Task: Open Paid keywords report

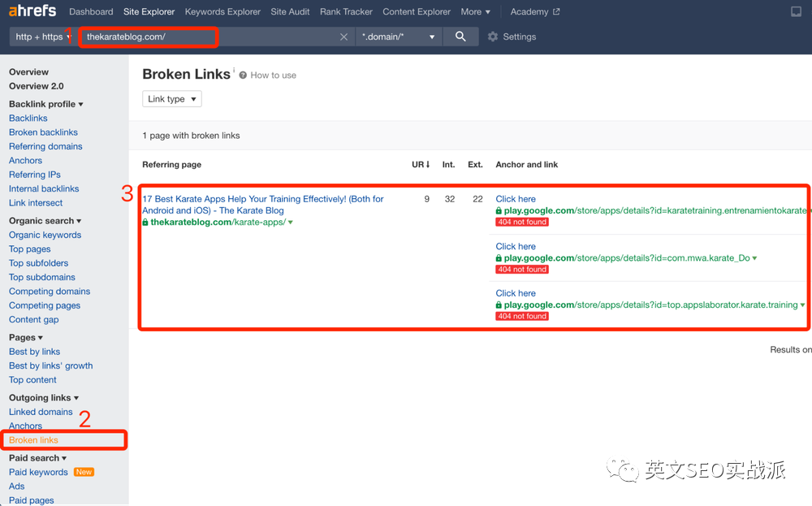Action: [x=38, y=473]
